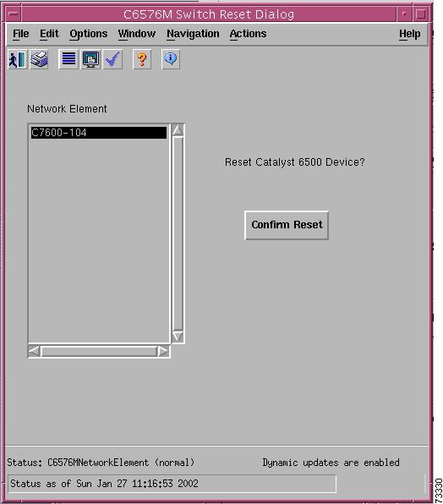The width and height of the screenshot is (443, 504).
Task: Click the exit running-man toolbar icon
Action: 18,59
